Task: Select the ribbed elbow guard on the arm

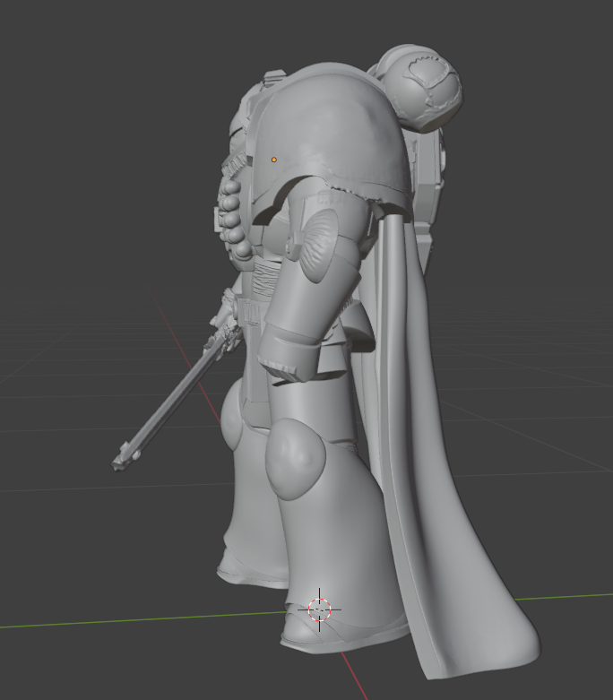Action: [319, 245]
